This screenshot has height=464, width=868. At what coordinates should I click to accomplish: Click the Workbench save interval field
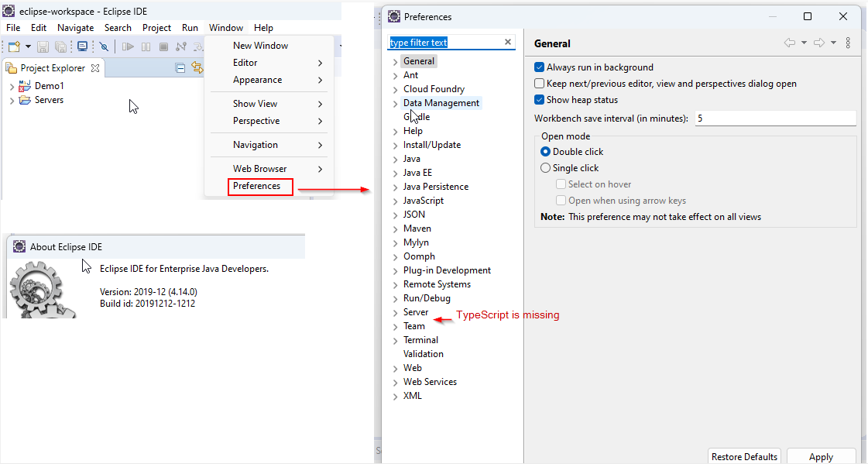click(x=776, y=119)
